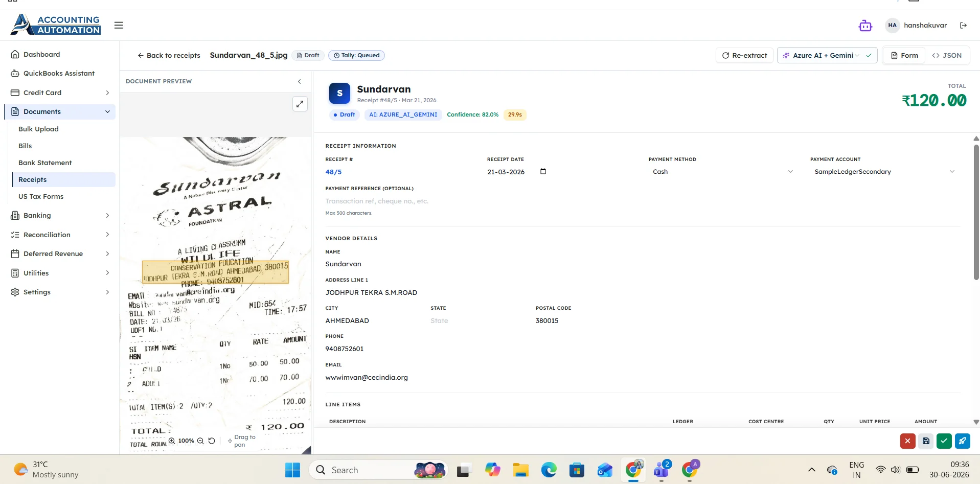Collapse the document preview panel
The image size is (980, 484).
click(x=300, y=81)
